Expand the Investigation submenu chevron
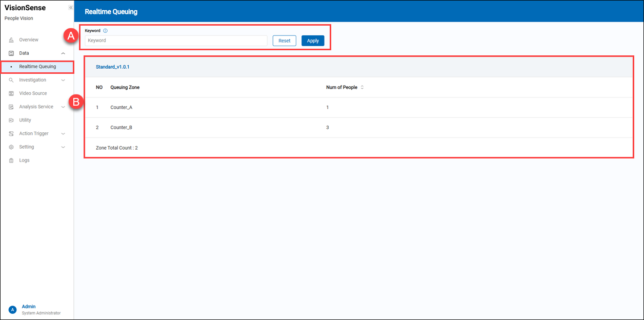 point(63,80)
